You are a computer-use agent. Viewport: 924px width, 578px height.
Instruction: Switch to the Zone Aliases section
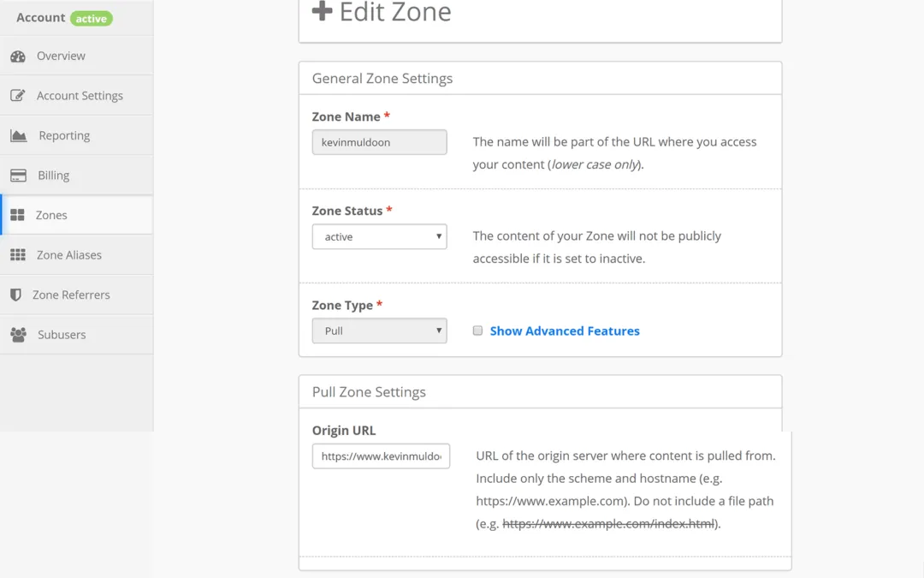pos(68,254)
